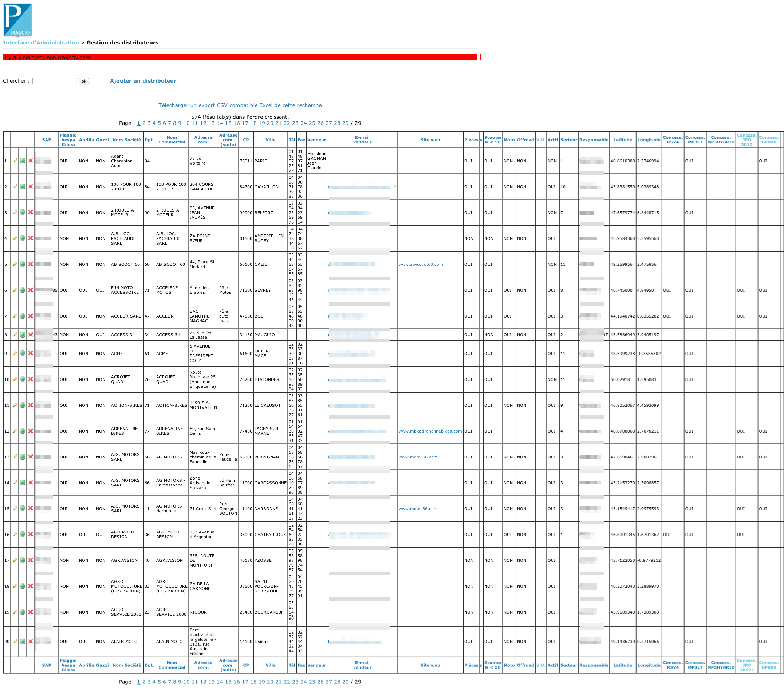The width and height of the screenshot is (784, 690).
Task: Click the Chercher search field
Action: click(55, 81)
